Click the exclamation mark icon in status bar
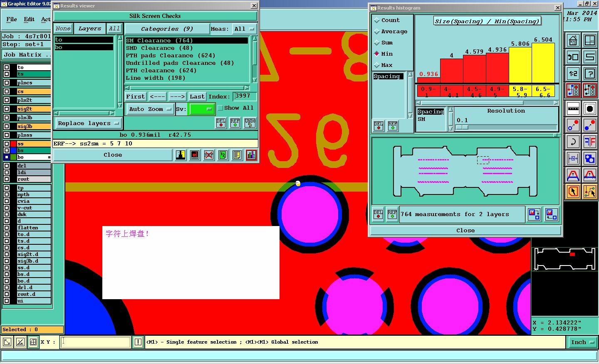The height and width of the screenshot is (364, 599). pos(139,342)
